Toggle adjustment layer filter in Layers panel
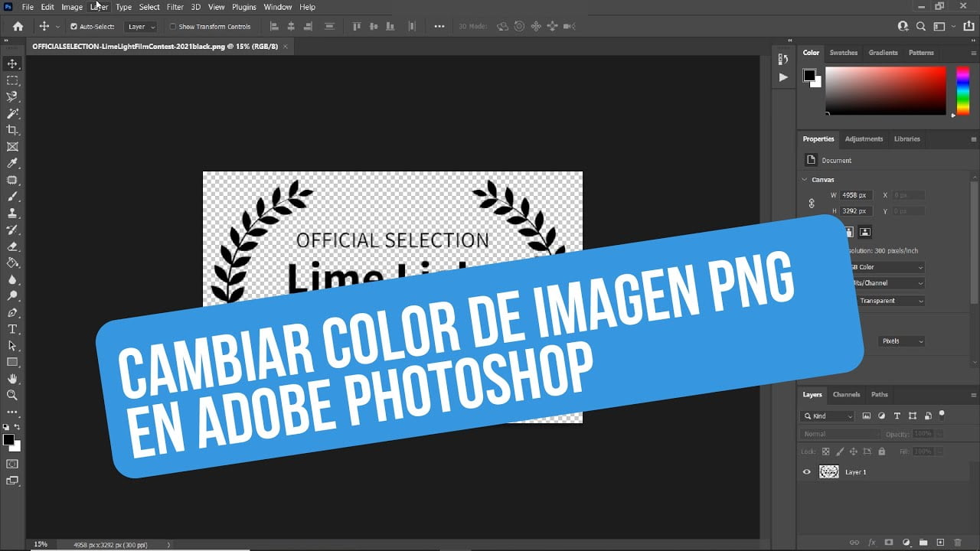980x551 pixels. [881, 416]
